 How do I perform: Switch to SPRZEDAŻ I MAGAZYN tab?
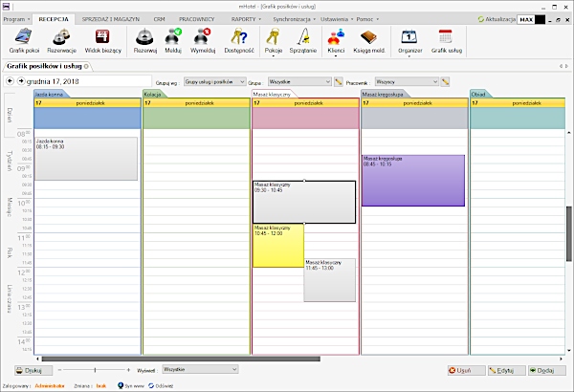coord(109,18)
